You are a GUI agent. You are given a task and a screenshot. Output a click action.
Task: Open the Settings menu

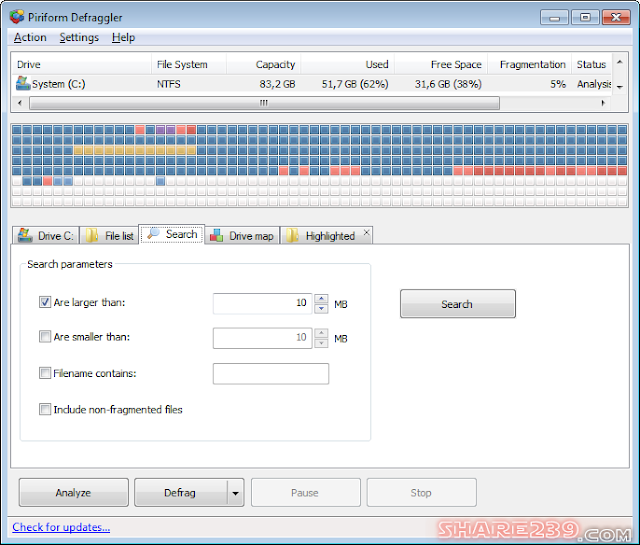click(x=79, y=37)
